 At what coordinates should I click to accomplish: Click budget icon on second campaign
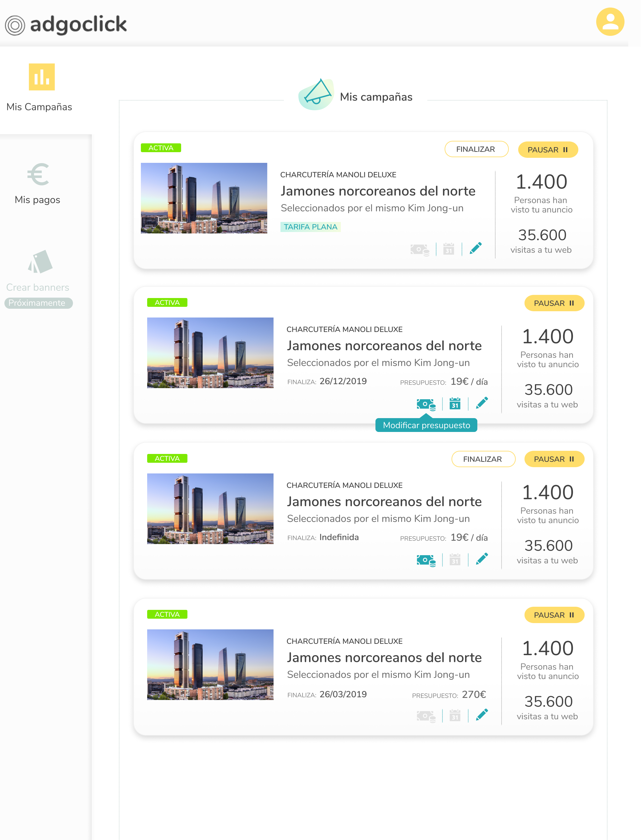point(426,404)
